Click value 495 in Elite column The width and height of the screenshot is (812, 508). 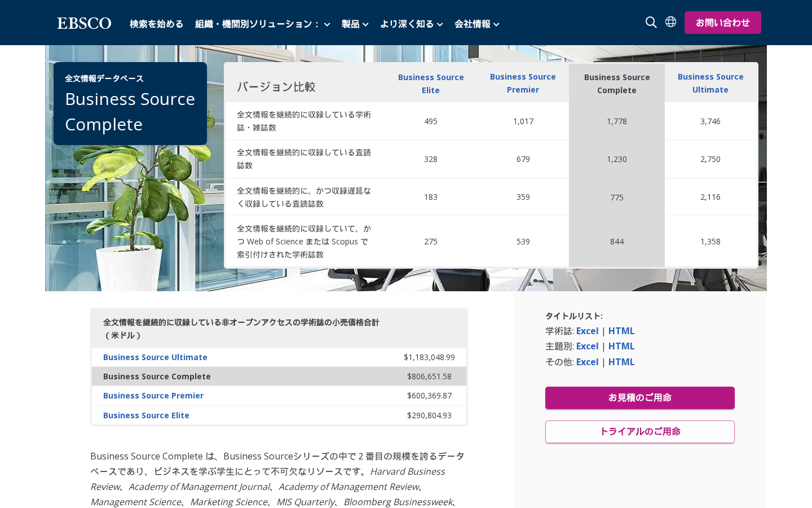point(431,121)
